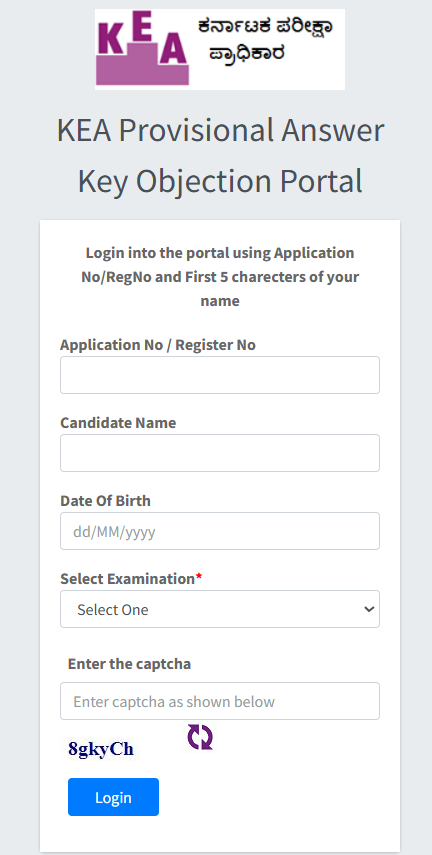Focus the Application No / Register No field

tap(220, 375)
